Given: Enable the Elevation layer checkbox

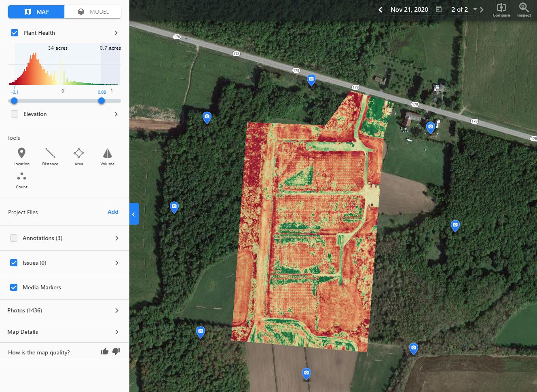Looking at the screenshot, I should 15,114.
